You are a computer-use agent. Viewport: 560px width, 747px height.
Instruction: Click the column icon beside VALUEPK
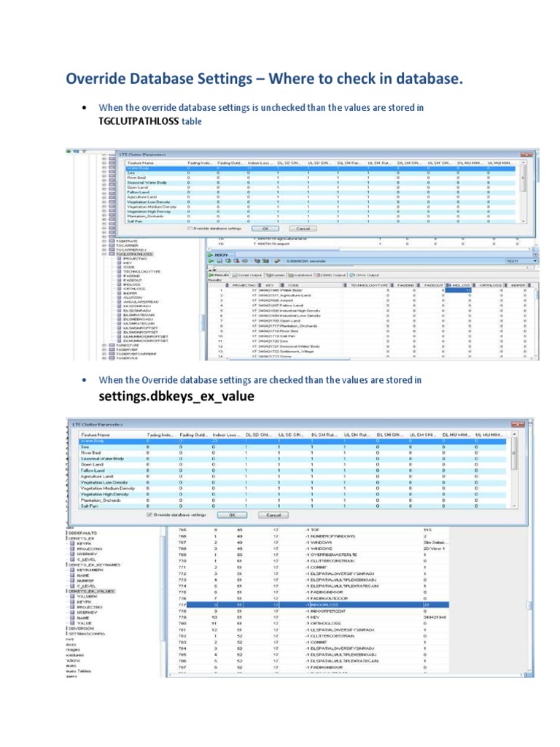72,597
